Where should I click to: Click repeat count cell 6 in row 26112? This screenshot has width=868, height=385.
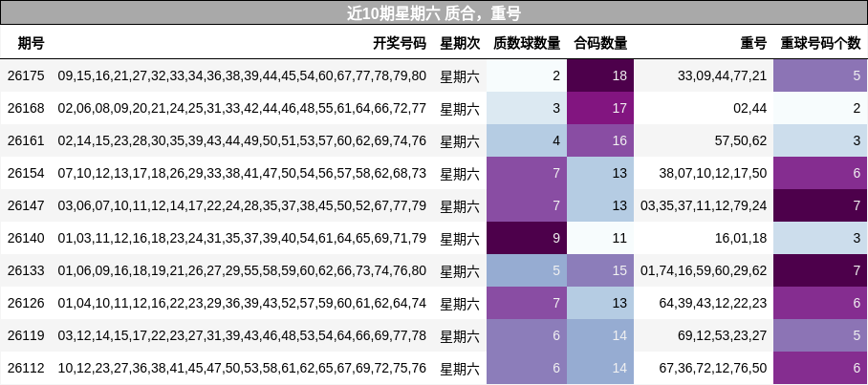pyautogui.click(x=821, y=369)
